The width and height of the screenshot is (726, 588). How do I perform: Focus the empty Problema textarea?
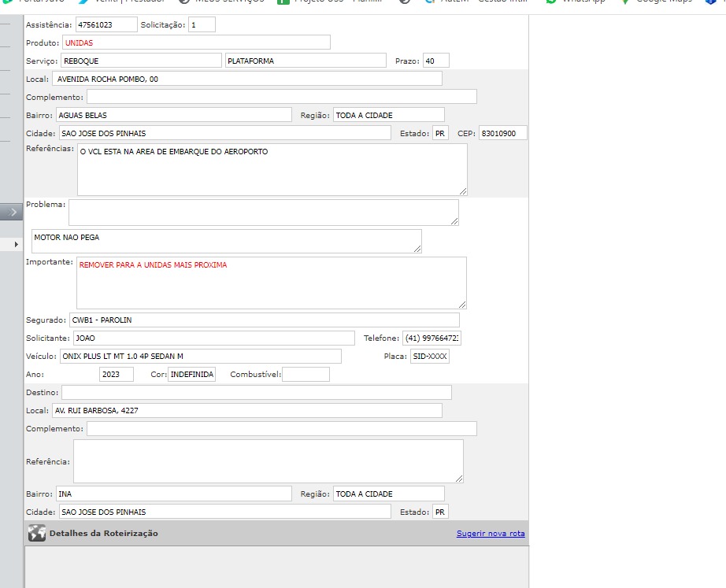point(264,213)
